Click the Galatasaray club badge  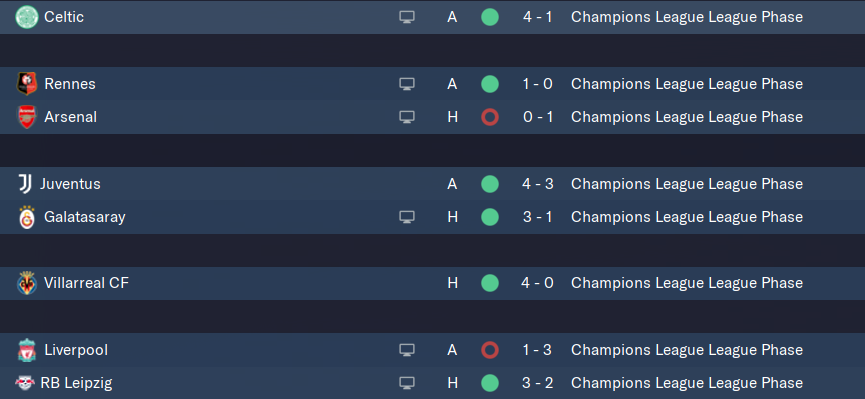[26, 217]
